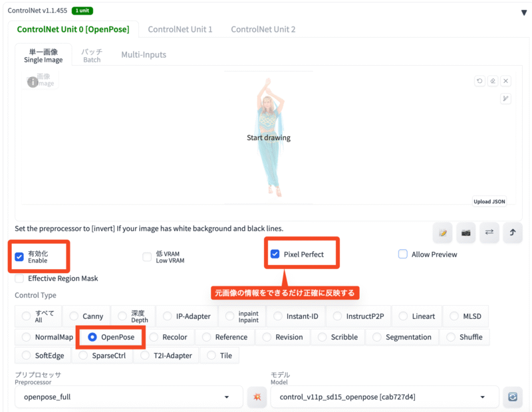Pick the IP-Adapter control type
This screenshot has width=532, height=412.
click(x=187, y=316)
